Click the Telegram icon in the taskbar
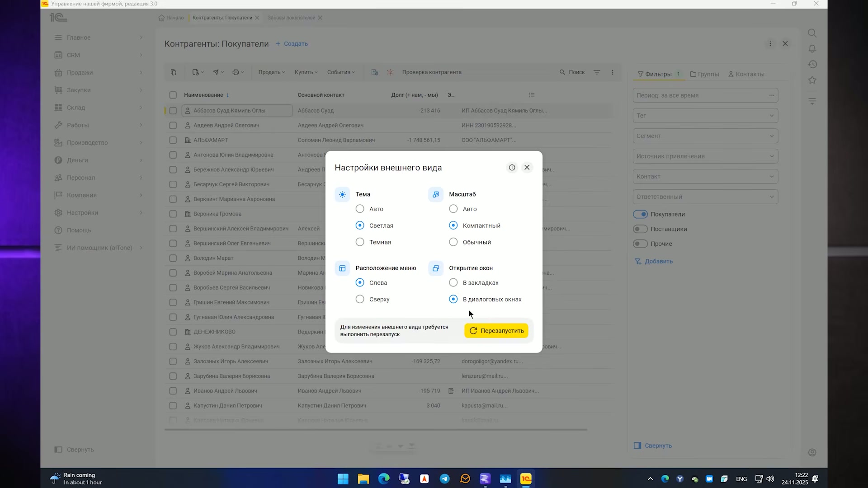The image size is (868, 488). pos(445,479)
